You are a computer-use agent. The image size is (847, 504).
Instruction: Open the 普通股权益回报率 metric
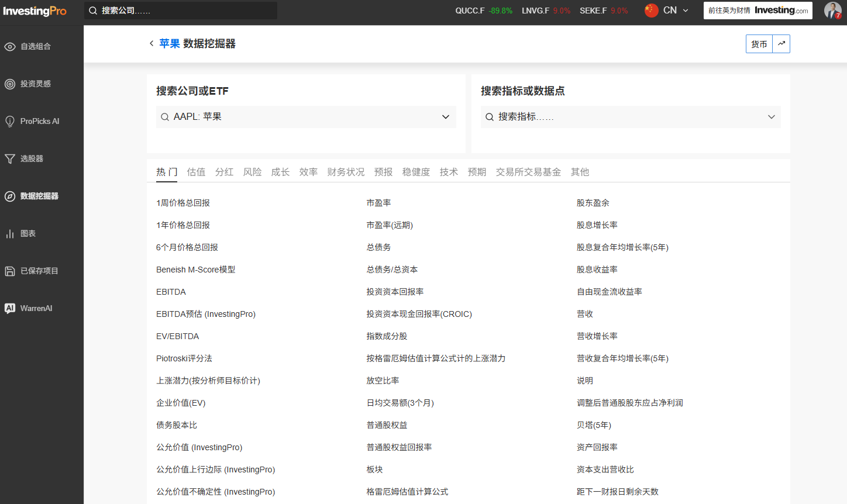tap(399, 447)
